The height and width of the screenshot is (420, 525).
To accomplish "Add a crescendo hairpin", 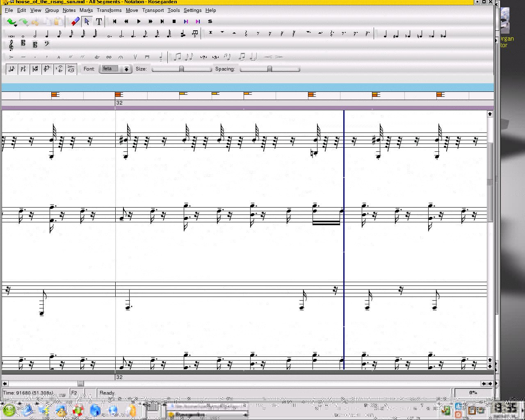I will pos(268,57).
